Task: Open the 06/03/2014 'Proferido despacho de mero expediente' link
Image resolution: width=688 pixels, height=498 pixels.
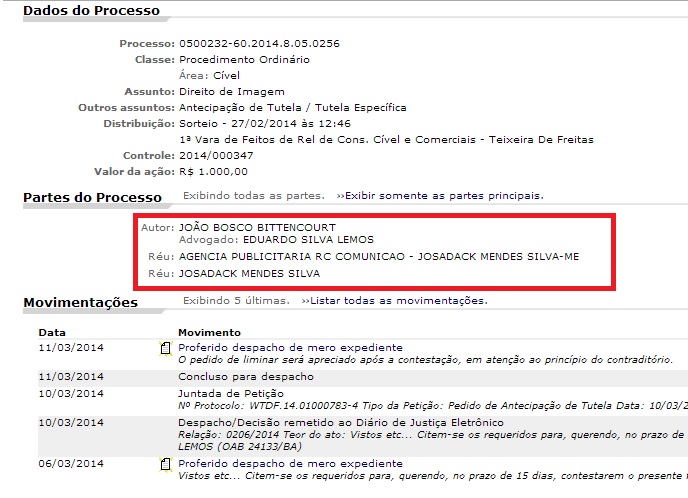Action: point(290,463)
